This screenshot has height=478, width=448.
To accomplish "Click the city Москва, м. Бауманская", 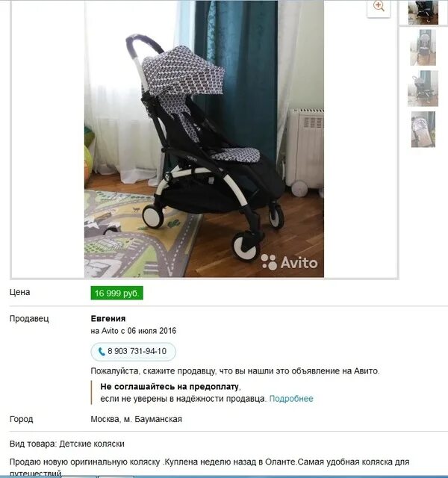I will (x=136, y=419).
